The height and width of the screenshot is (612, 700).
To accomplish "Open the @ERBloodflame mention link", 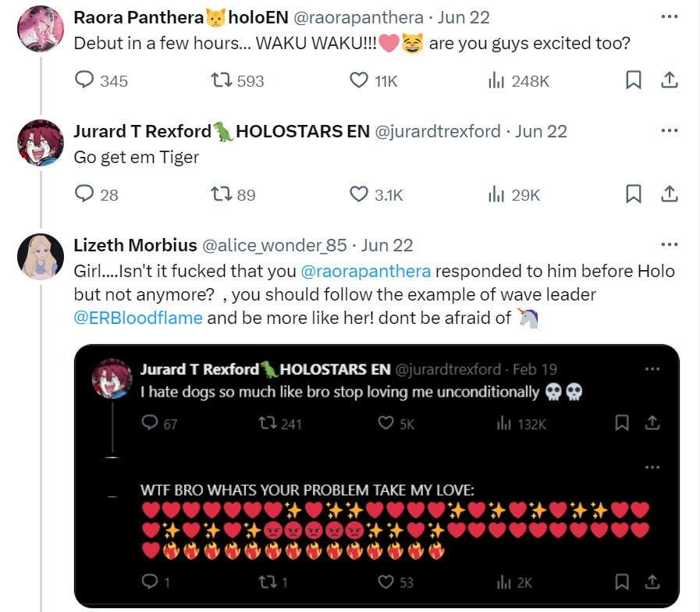I will coord(138,318).
